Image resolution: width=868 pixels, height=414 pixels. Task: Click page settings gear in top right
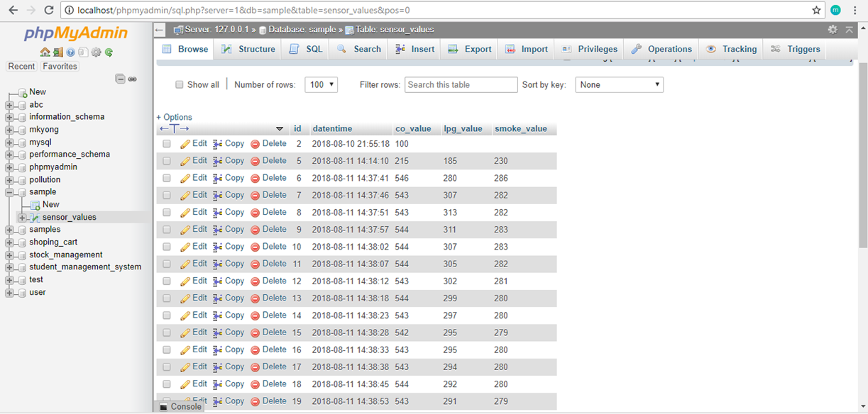833,29
